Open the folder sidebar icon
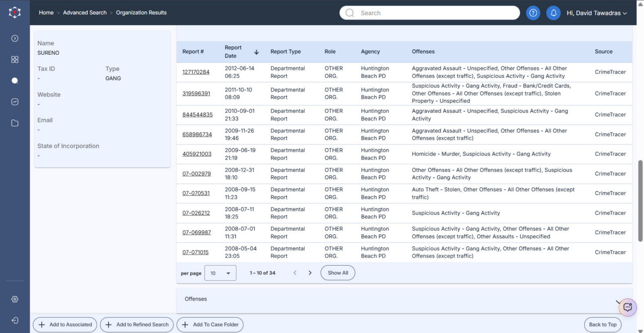The image size is (644, 333). coord(15,123)
